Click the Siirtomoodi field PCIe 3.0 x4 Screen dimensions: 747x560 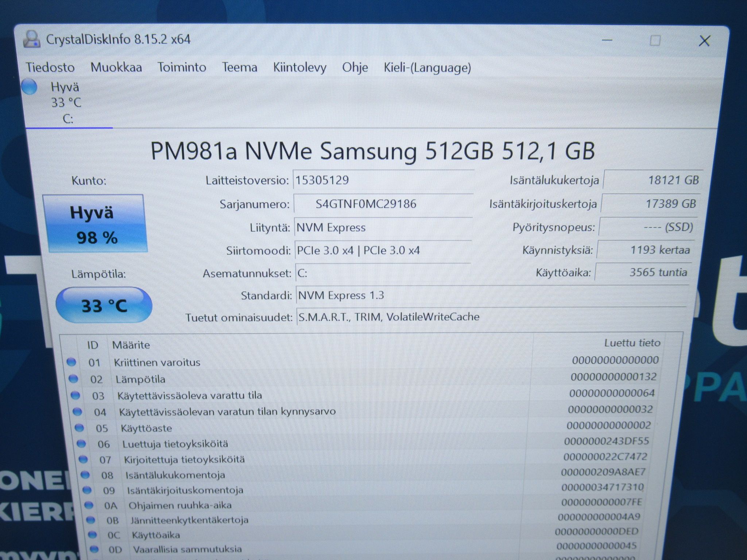coord(383,250)
